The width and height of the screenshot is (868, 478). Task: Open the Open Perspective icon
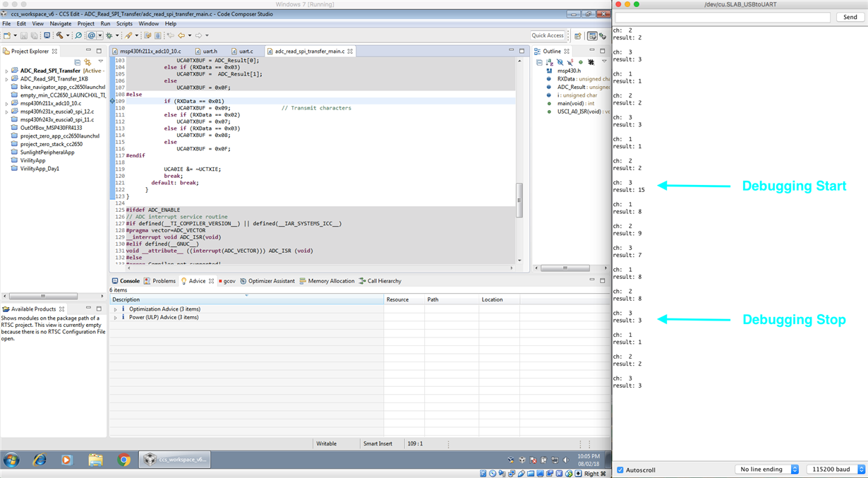pyautogui.click(x=578, y=35)
